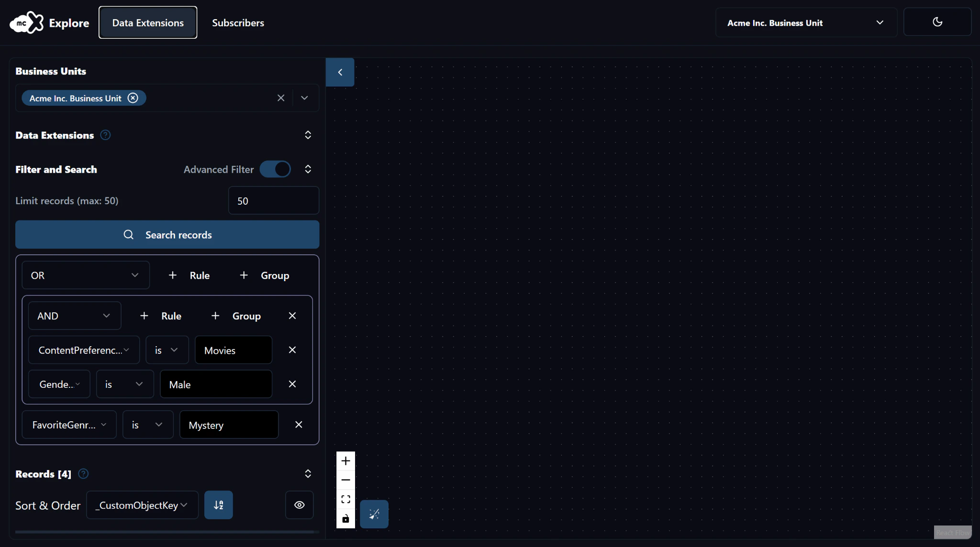Delete the Gender Male rule

292,384
